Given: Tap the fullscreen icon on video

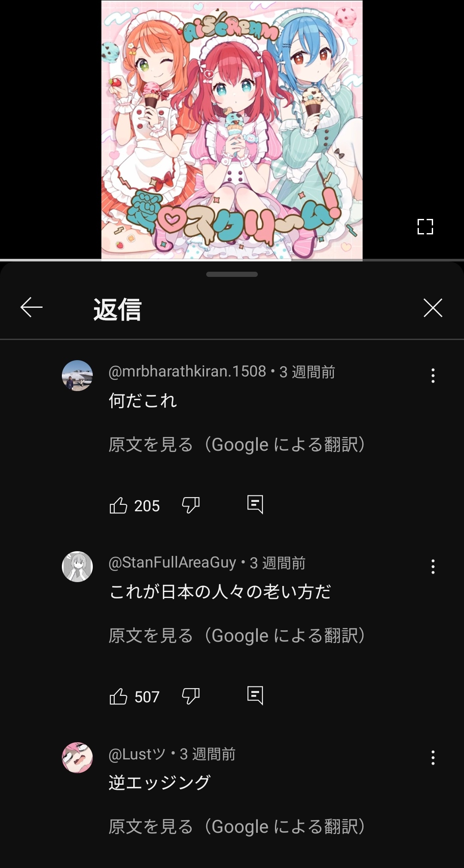Looking at the screenshot, I should 425,227.
